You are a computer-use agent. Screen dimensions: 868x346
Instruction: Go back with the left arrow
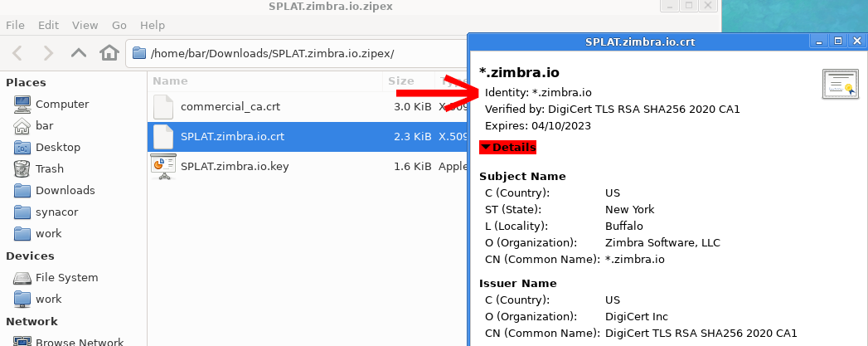click(17, 53)
